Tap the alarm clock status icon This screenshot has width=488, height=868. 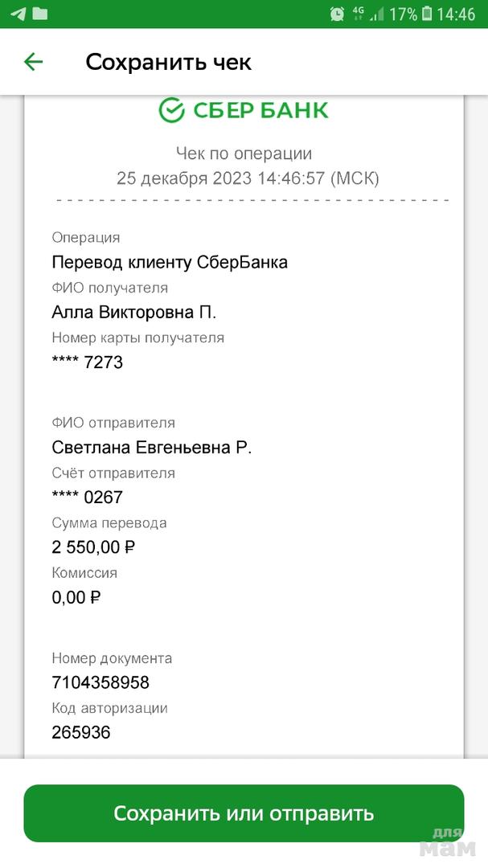point(337,14)
